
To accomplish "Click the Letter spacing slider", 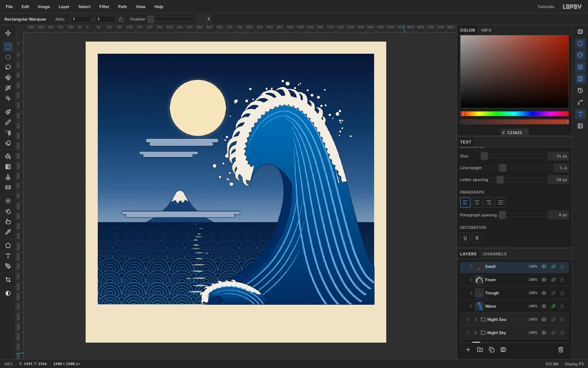I will point(518,180).
